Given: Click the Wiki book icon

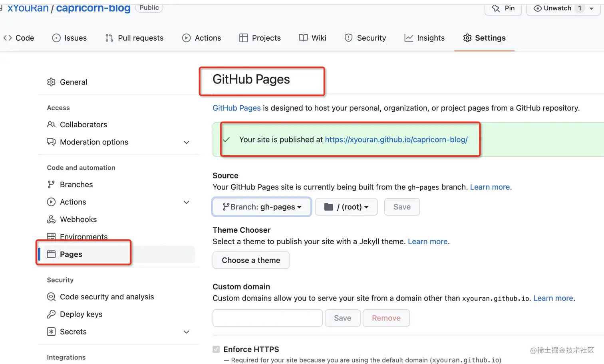Looking at the screenshot, I should pyautogui.click(x=303, y=38).
